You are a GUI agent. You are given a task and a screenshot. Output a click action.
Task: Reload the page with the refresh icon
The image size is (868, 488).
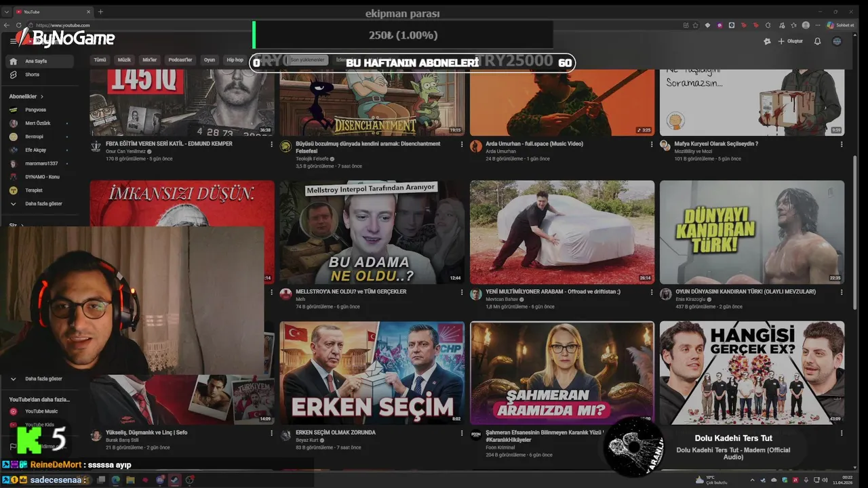(19, 25)
